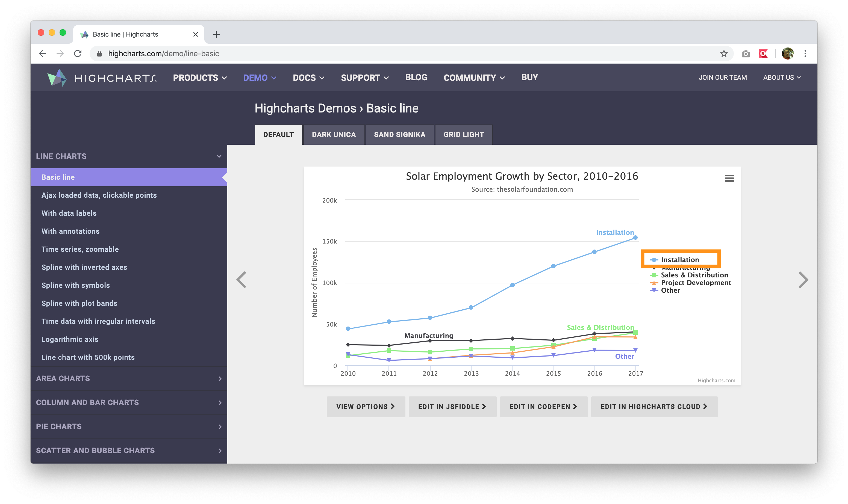
Task: Open the chart context hamburger menu
Action: point(729,178)
